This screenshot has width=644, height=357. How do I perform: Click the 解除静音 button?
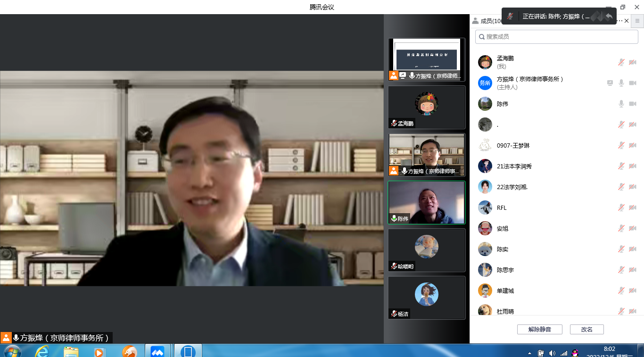(539, 330)
